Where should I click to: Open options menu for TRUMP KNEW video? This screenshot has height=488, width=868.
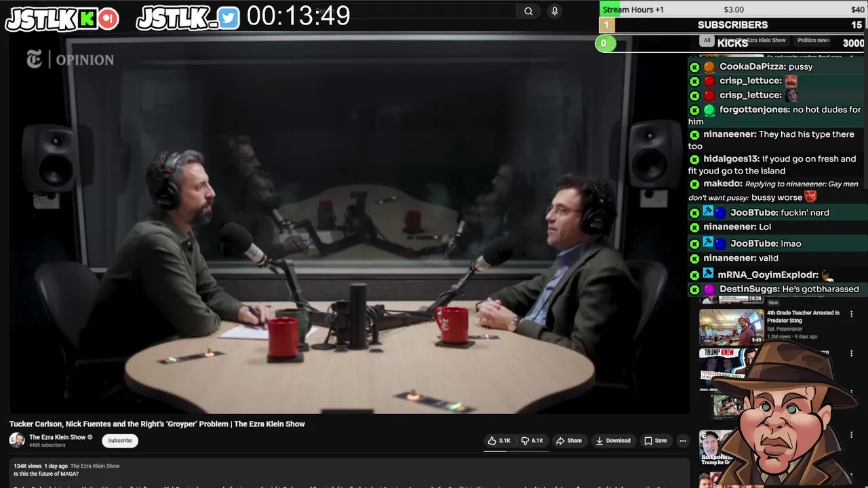pos(852,353)
